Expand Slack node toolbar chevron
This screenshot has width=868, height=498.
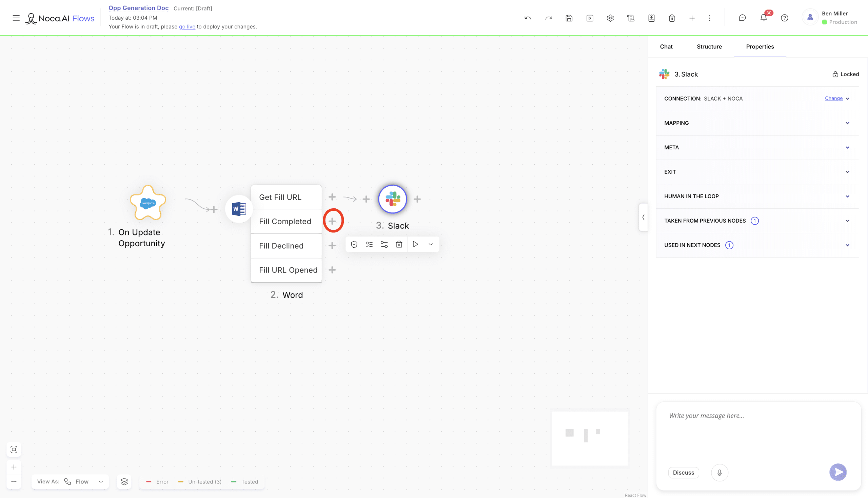point(431,244)
